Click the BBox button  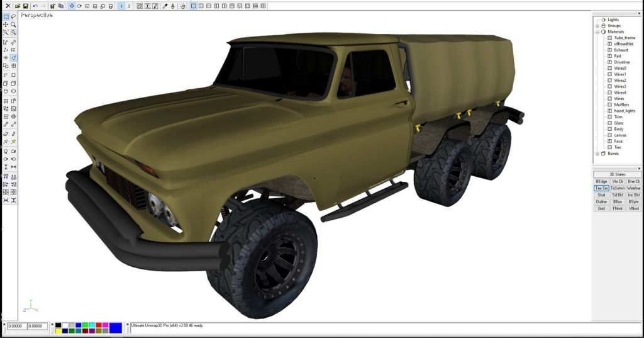tap(618, 201)
